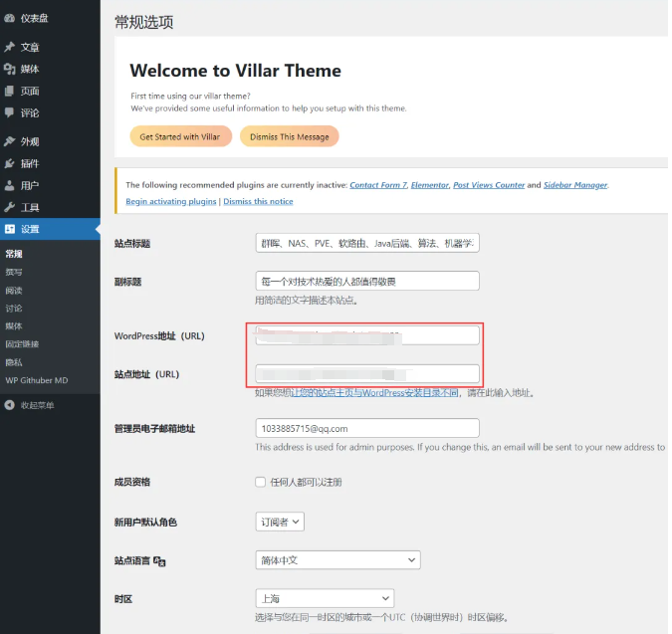
Task: Click the 站点地址 URL field
Action: click(x=367, y=373)
